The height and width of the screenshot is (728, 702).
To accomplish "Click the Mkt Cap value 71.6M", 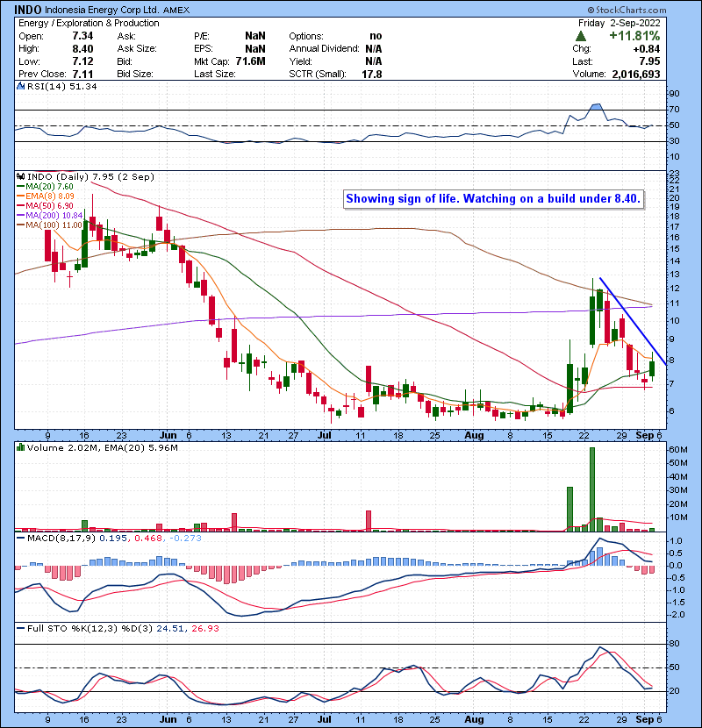I will (250, 61).
